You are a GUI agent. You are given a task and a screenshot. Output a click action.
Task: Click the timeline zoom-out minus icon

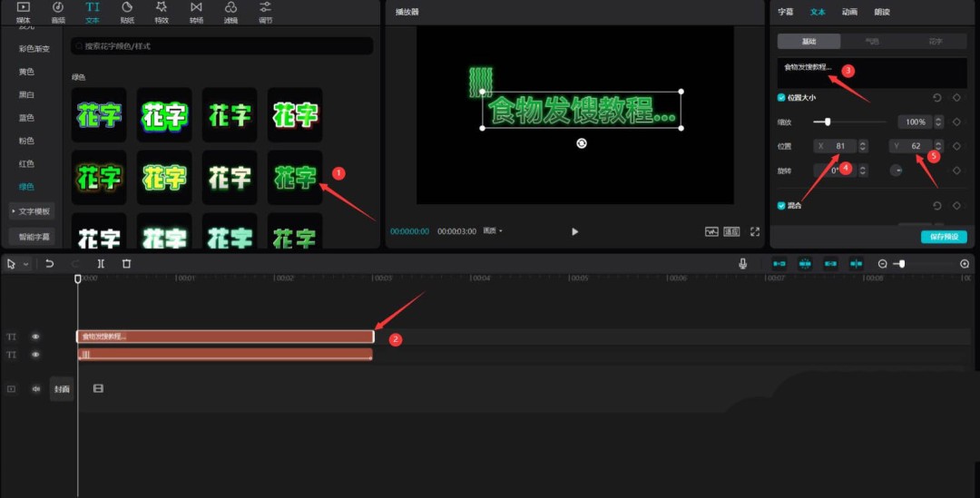883,264
